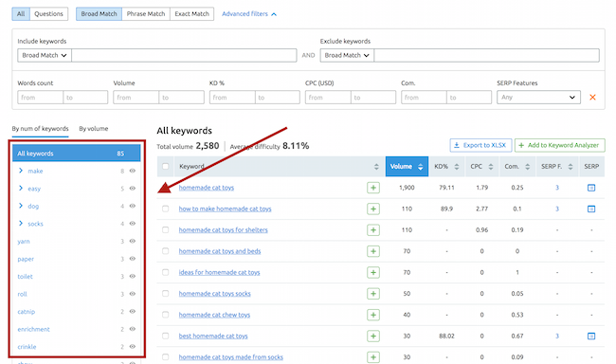Add 'best homemade cat toys' via plus icon
The height and width of the screenshot is (364, 616).
click(x=373, y=337)
